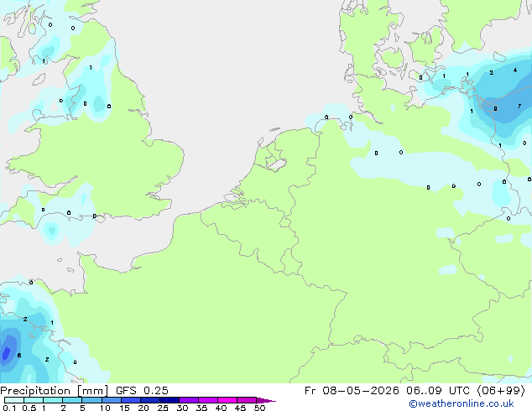Open the weatheronline.co.uk link

[x=462, y=403]
